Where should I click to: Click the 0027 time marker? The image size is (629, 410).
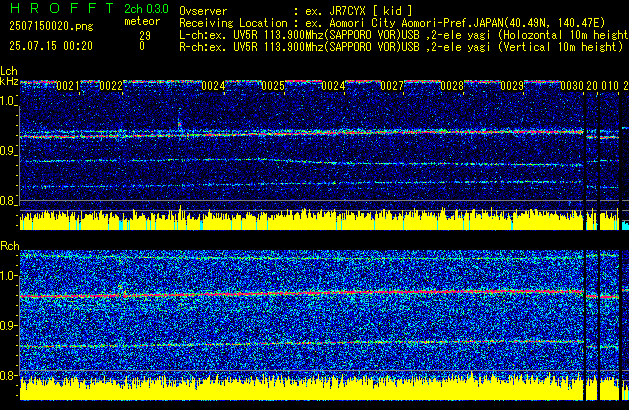click(392, 86)
